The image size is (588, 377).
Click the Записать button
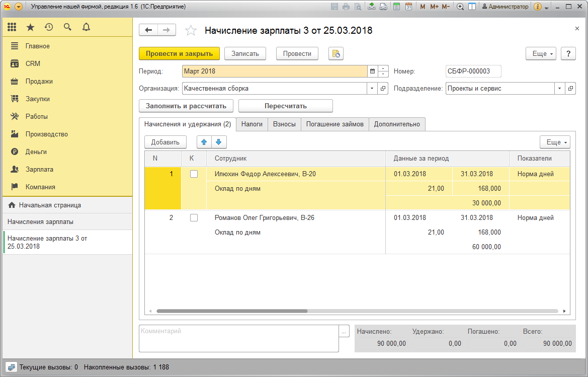(245, 54)
